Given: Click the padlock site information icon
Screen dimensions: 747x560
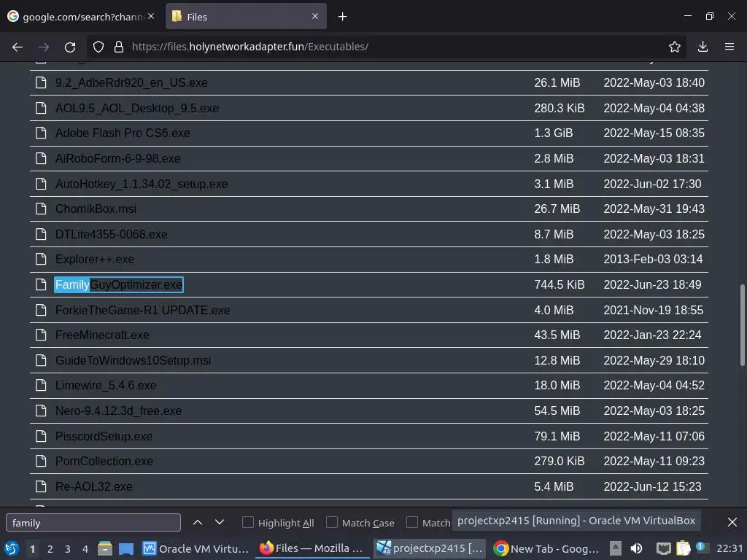Looking at the screenshot, I should 119,47.
